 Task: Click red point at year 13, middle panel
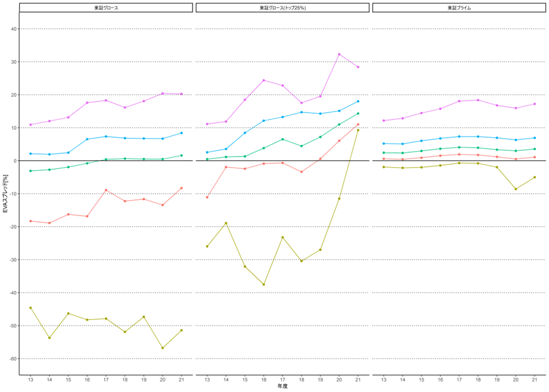pos(207,197)
